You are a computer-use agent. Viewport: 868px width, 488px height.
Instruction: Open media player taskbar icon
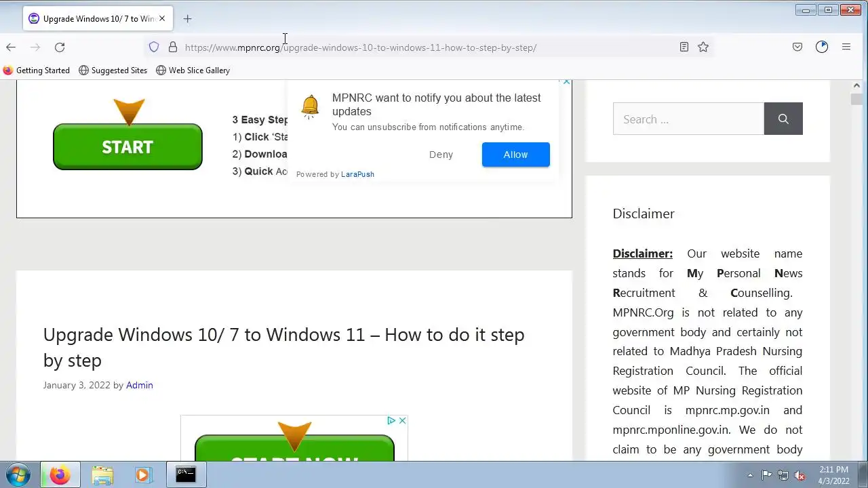tap(142, 475)
